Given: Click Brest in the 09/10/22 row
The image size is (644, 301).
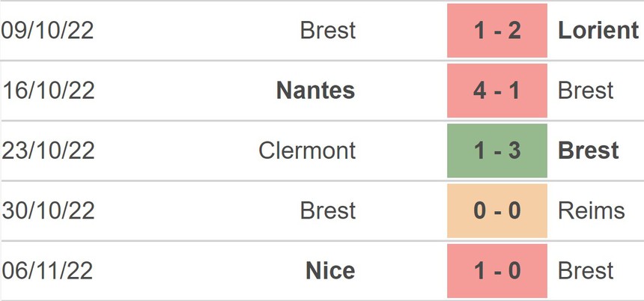Looking at the screenshot, I should coord(327,31).
